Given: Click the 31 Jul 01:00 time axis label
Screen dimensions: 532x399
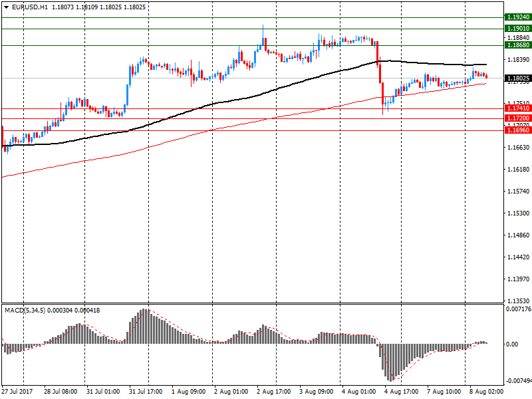Looking at the screenshot, I should point(103,392).
